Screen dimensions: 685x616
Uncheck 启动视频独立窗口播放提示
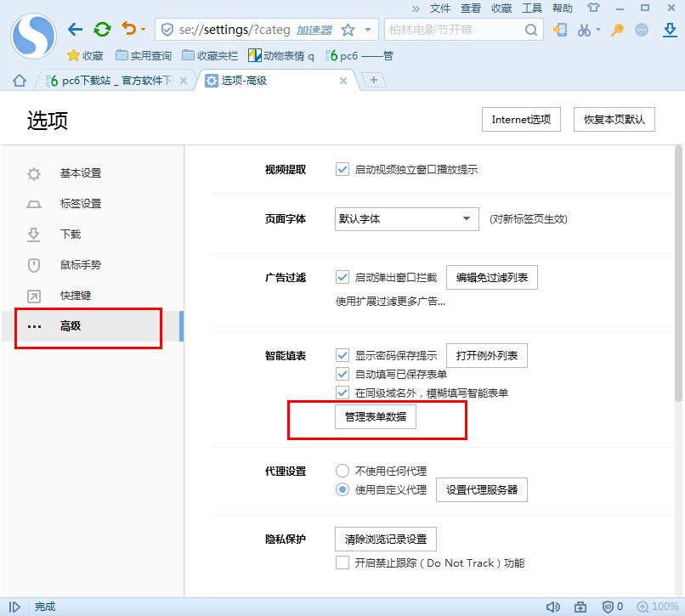pyautogui.click(x=341, y=167)
